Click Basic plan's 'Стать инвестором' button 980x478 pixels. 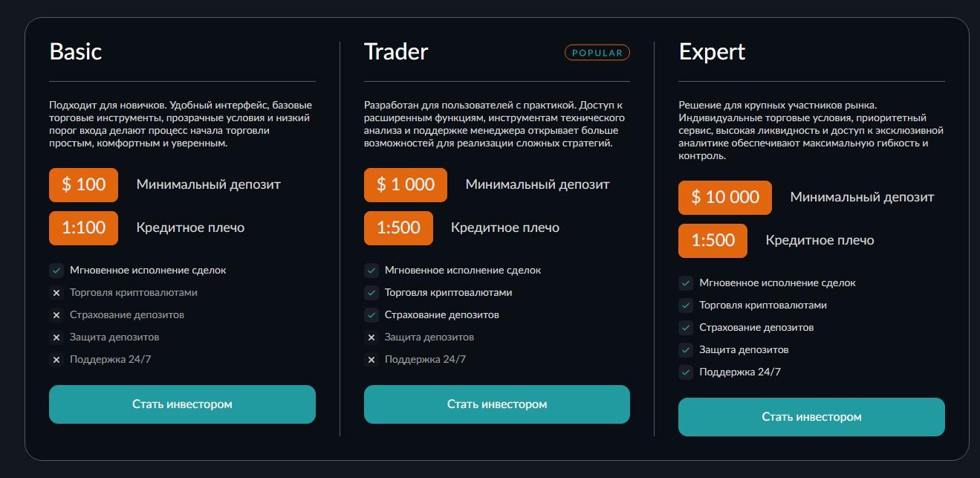tap(182, 404)
